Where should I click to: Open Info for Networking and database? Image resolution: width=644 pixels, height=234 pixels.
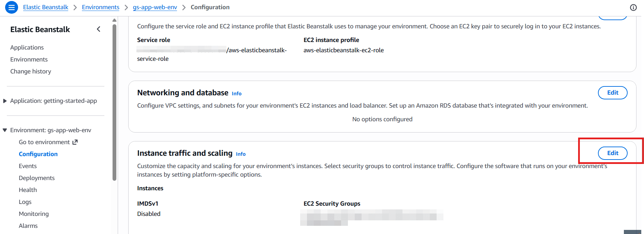click(237, 94)
